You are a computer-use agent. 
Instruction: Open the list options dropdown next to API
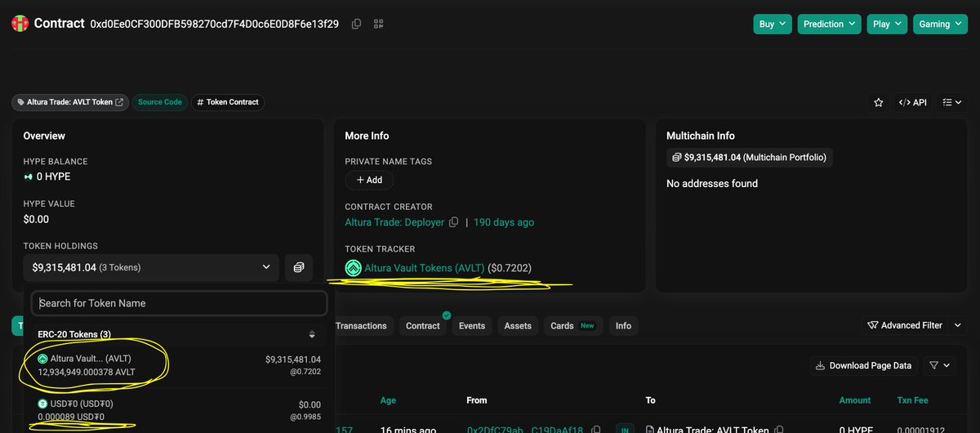pyautogui.click(x=951, y=102)
